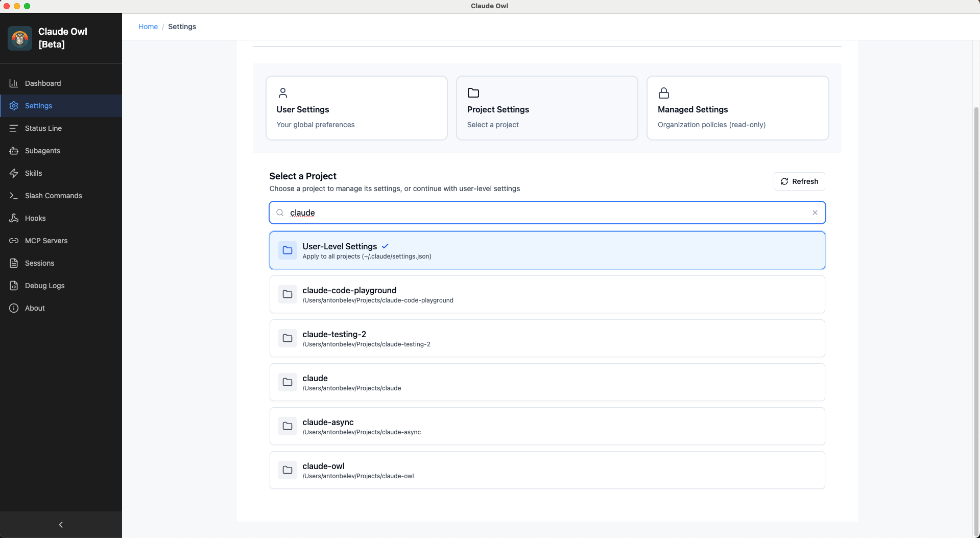Navigate Home via the breadcrumb
980x538 pixels.
[x=148, y=27]
